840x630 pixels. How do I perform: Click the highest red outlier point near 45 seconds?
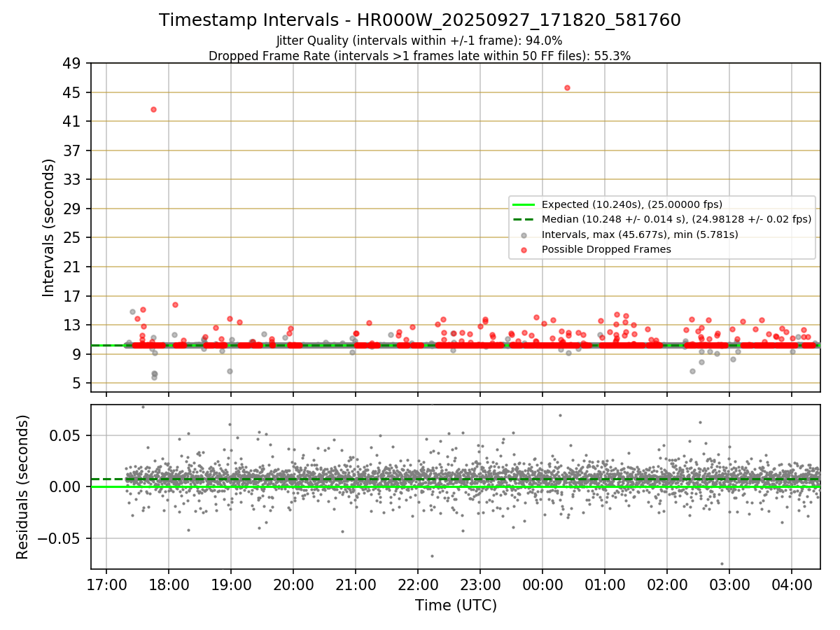(567, 87)
